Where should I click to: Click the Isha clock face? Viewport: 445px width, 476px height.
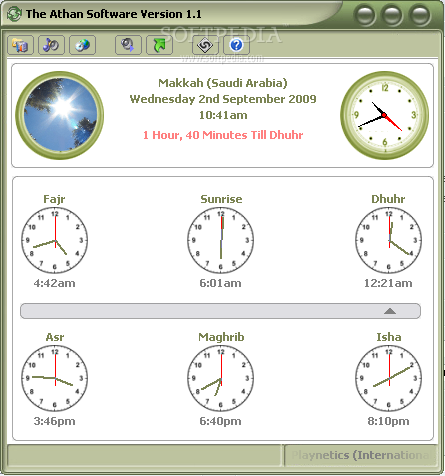[x=389, y=378]
